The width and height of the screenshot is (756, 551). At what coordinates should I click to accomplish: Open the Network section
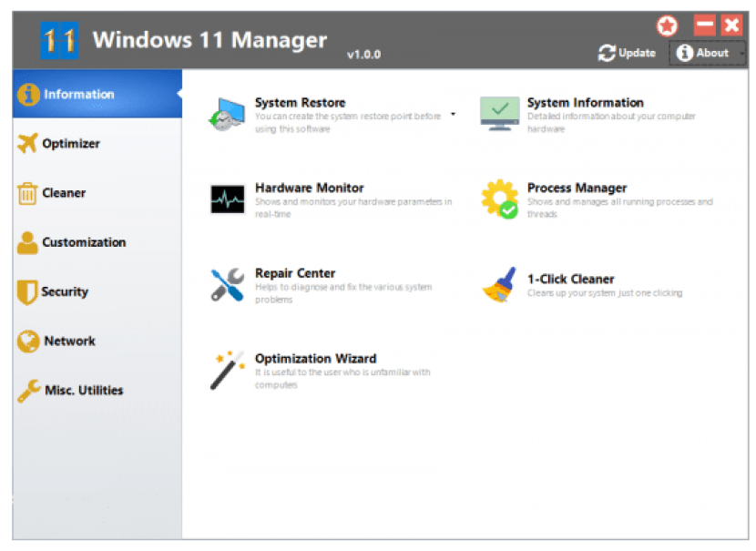point(69,342)
